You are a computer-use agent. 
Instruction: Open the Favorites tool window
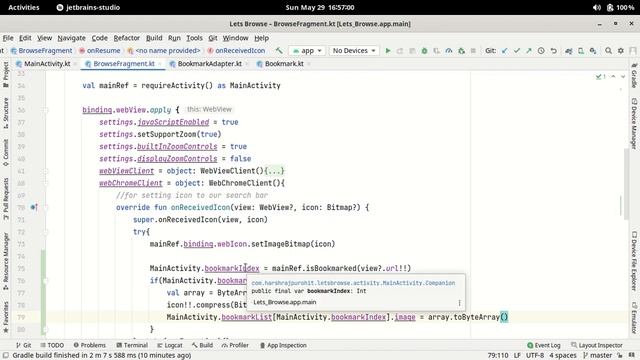point(6,317)
